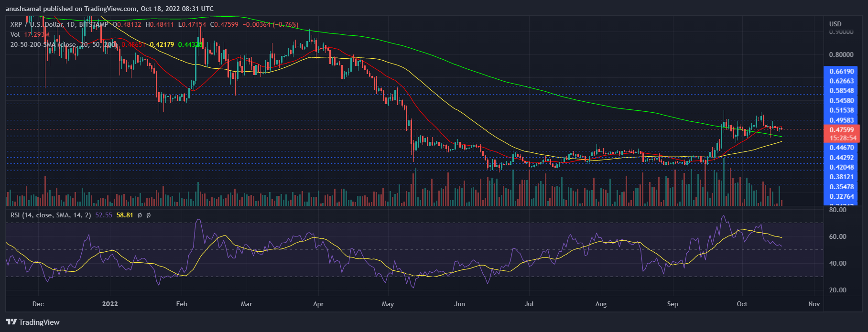Image resolution: width=868 pixels, height=332 pixels.
Task: Click the RSI value 52.55
Action: click(x=104, y=215)
